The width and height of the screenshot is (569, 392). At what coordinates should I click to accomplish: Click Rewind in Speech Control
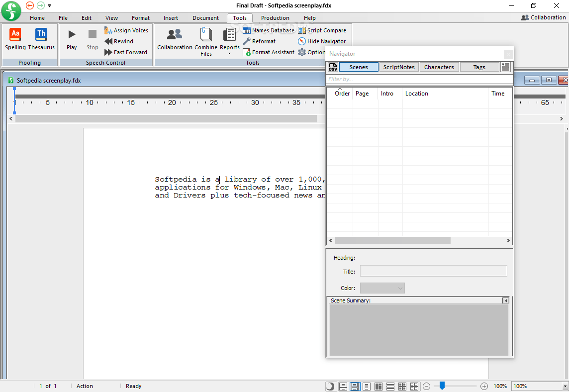[119, 41]
